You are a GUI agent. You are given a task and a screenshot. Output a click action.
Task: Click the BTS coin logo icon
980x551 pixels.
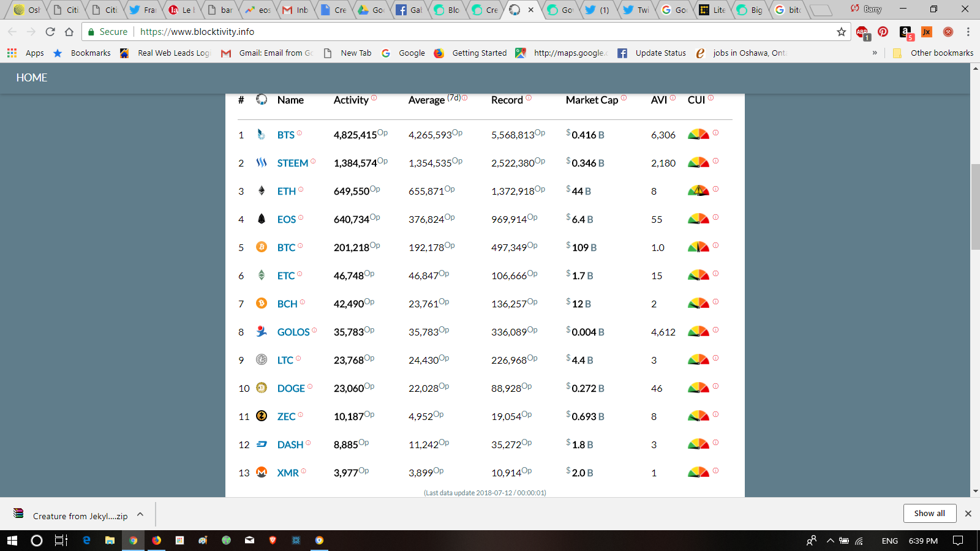262,135
